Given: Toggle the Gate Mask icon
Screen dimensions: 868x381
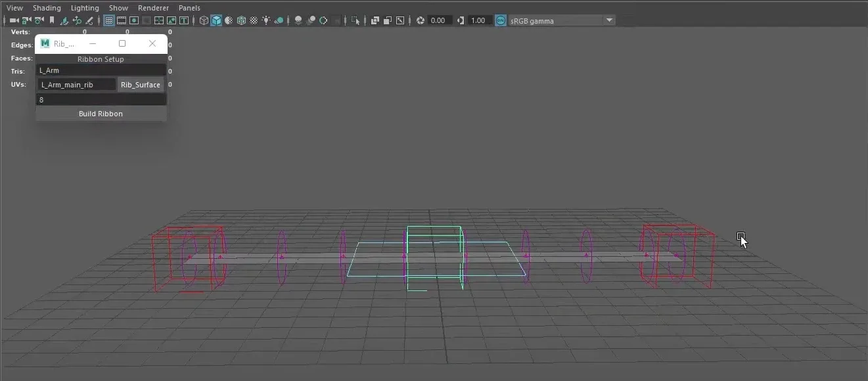Looking at the screenshot, I should 147,20.
